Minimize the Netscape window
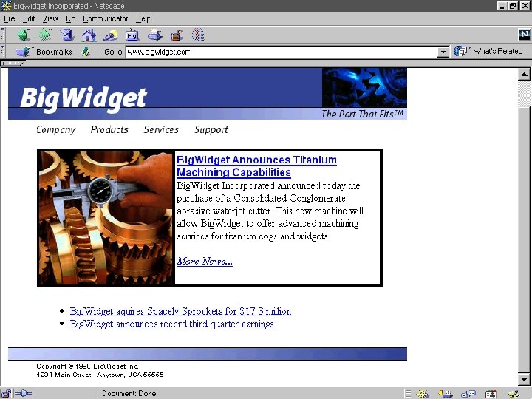Viewport: 532px width, 399px height. point(502,6)
